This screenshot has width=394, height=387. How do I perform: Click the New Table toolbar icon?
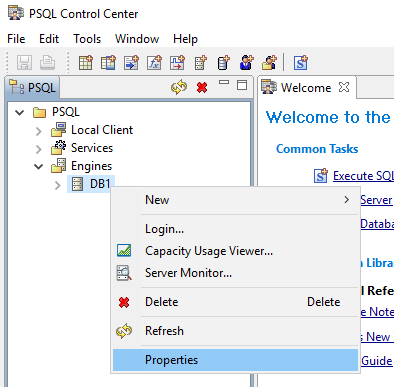(86, 62)
